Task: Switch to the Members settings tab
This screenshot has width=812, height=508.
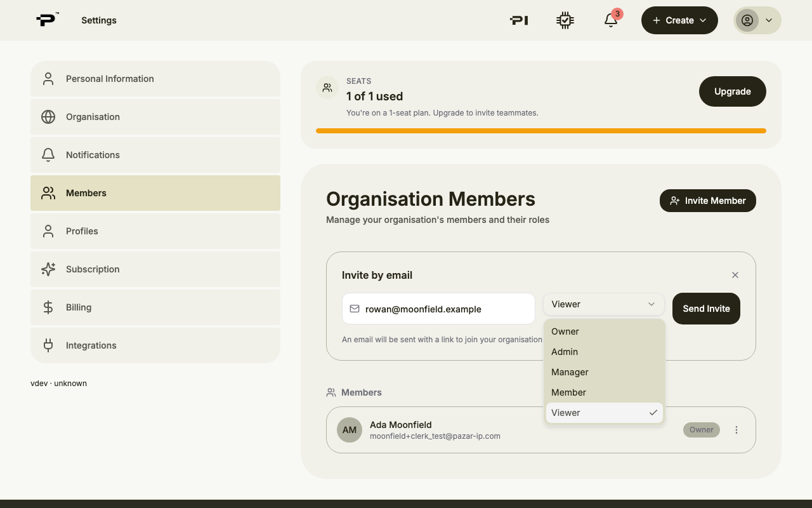Action: pos(155,193)
